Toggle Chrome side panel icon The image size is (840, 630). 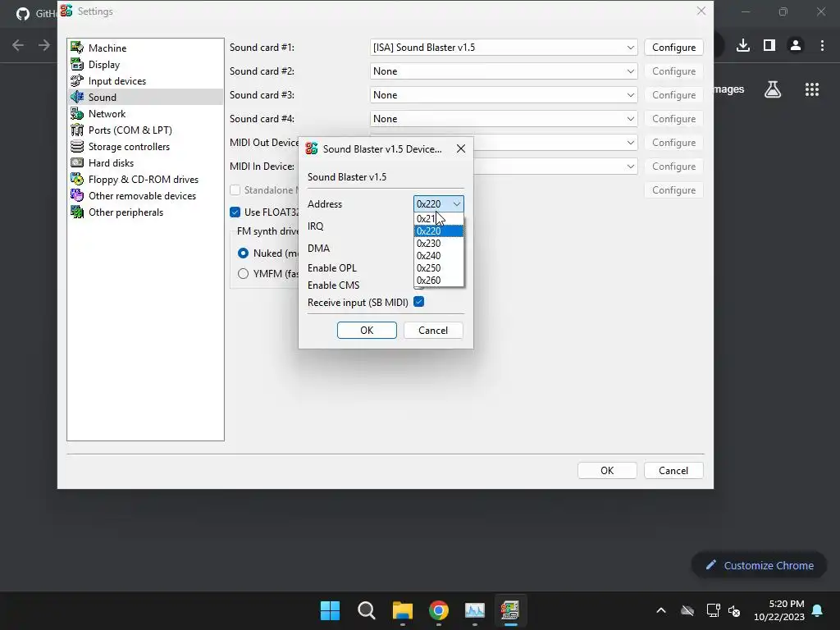coord(769,46)
